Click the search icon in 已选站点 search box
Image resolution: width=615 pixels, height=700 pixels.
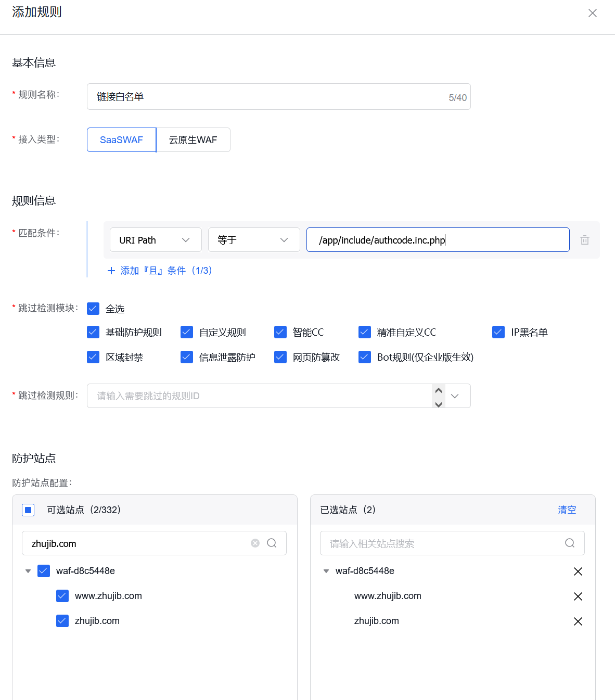[570, 543]
